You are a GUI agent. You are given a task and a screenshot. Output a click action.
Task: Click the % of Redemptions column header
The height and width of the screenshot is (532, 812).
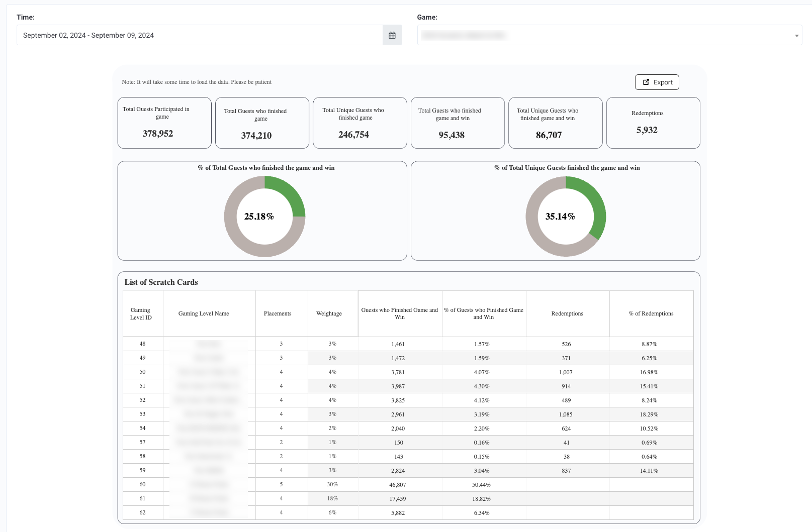651,314
